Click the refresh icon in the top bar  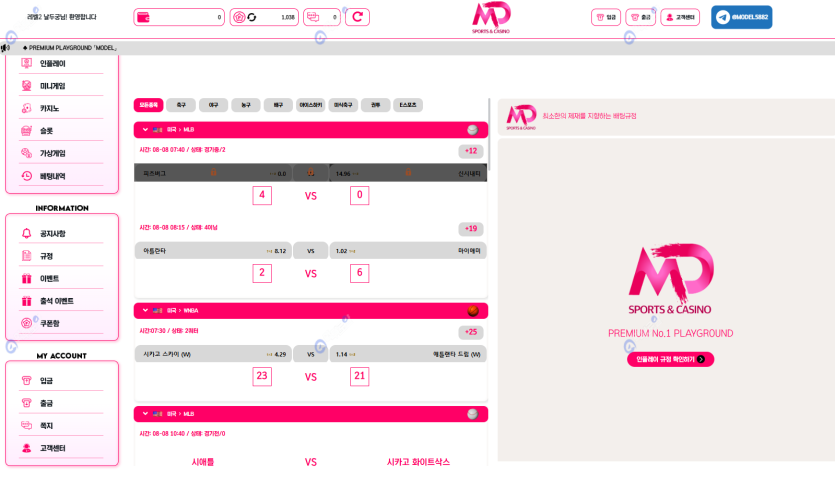(x=357, y=17)
